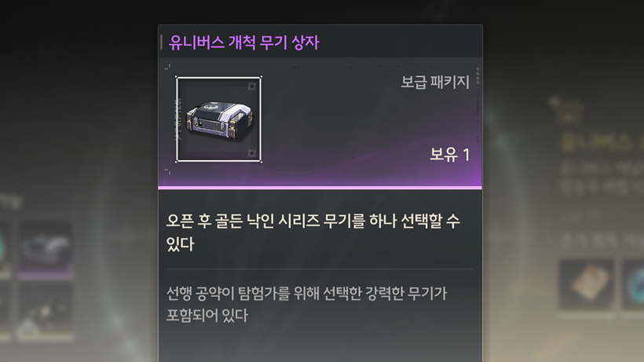Click the blurred blue circular icon on right
This screenshot has width=644, height=362.
633,284
